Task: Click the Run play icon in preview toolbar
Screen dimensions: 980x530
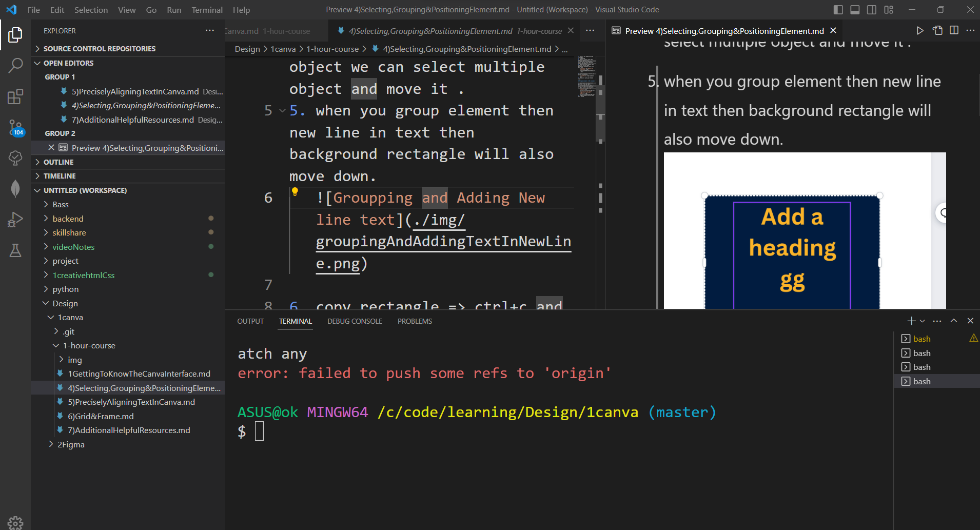Action: (x=920, y=31)
